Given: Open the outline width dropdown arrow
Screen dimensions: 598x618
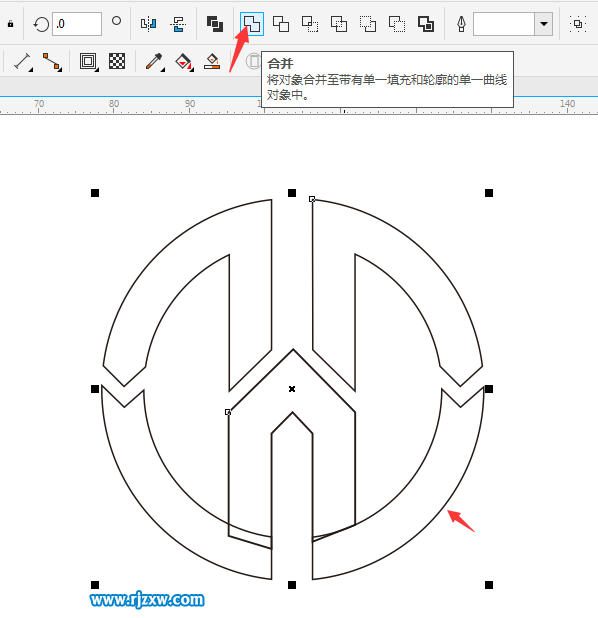Looking at the screenshot, I should pos(544,24).
